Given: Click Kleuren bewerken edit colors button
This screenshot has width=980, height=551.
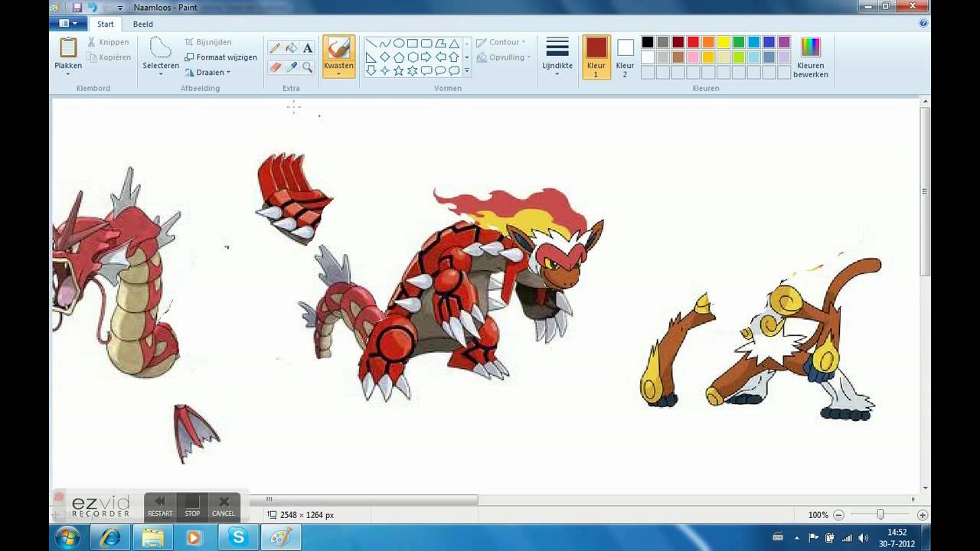Looking at the screenshot, I should (810, 57).
